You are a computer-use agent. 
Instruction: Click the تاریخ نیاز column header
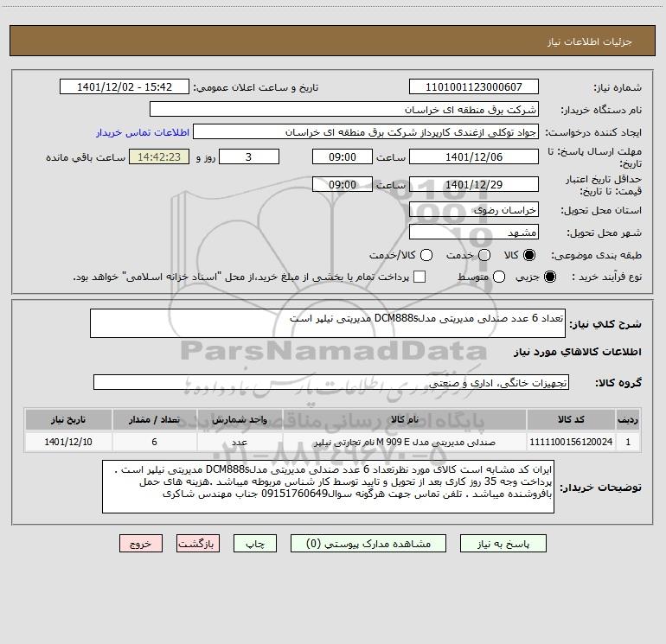click(x=68, y=419)
